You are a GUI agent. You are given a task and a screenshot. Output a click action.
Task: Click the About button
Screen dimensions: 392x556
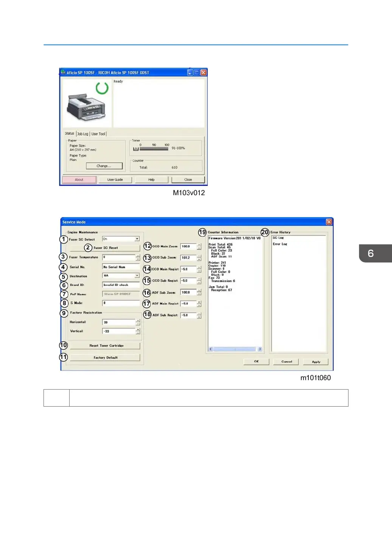pos(79,180)
